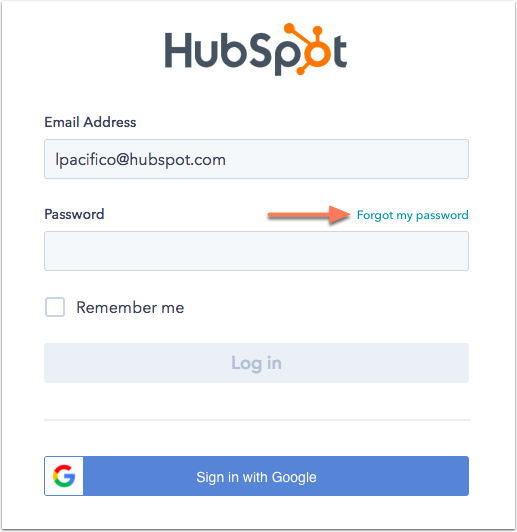Click the Email Address field label
517x532 pixels.
click(90, 122)
